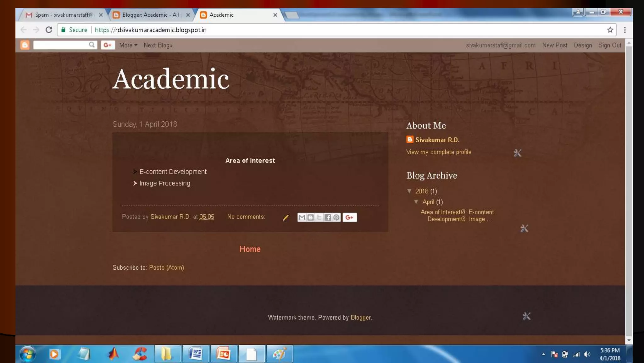Click the New Post link
The width and height of the screenshot is (644, 363).
point(554,45)
